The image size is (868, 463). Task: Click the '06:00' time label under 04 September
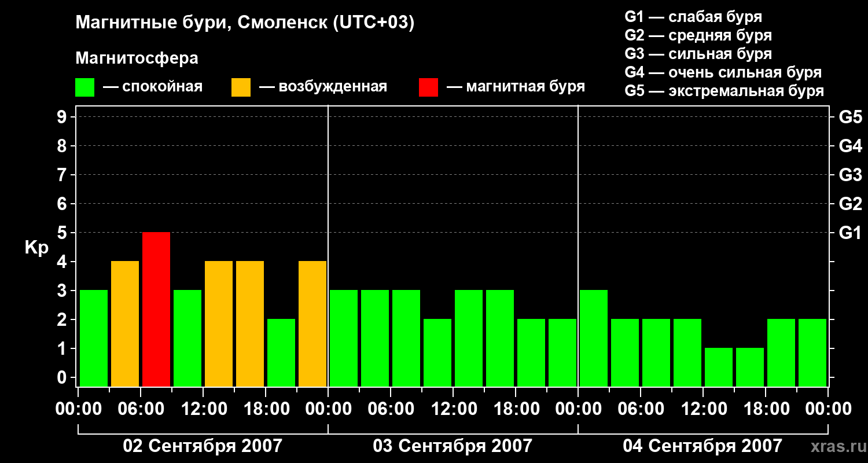[641, 409]
